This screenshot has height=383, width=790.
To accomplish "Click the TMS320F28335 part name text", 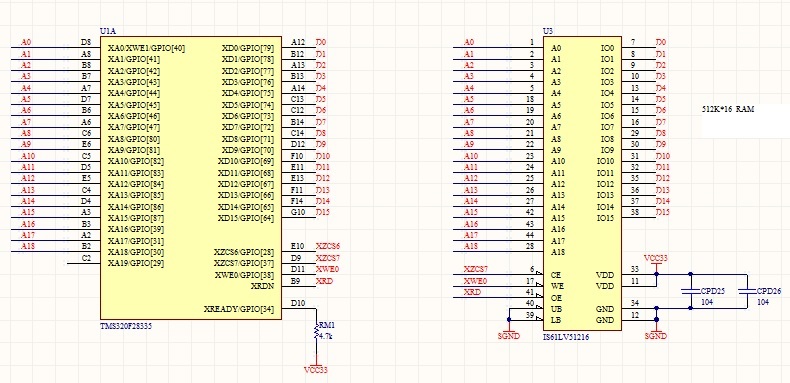I will (126, 326).
